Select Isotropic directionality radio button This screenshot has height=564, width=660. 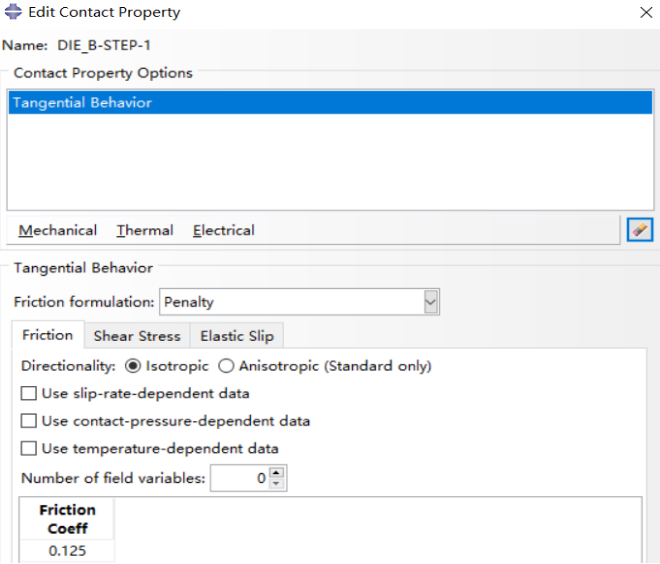tap(133, 366)
